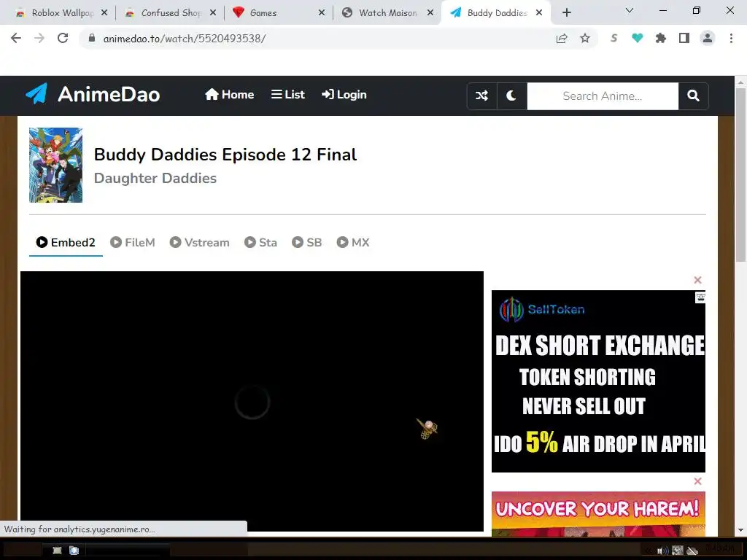The height and width of the screenshot is (560, 747).
Task: Click the address bar URL
Action: point(185,39)
